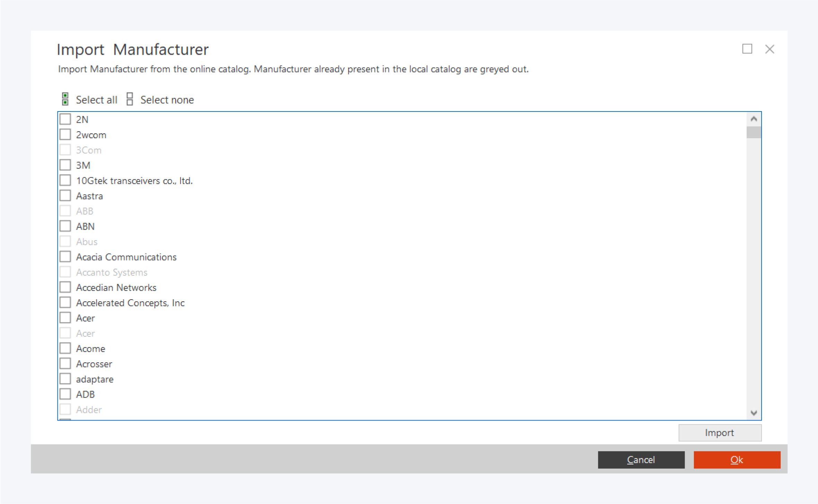Click the Cancel button

(641, 460)
